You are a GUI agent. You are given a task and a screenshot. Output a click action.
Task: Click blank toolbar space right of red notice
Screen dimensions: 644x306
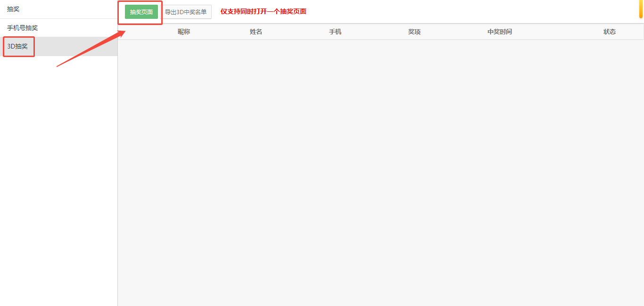[x=471, y=11]
